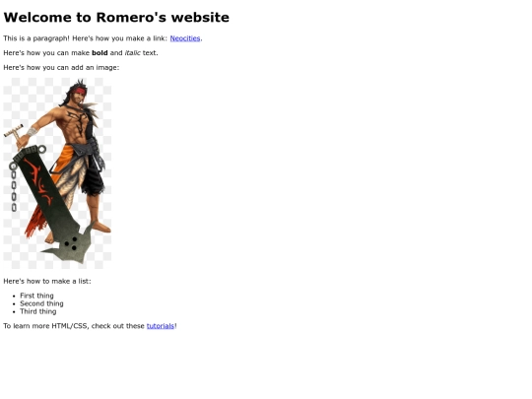Click the Welcome to Romero's website heading
This screenshot has height=399, width=532.
pos(116,18)
